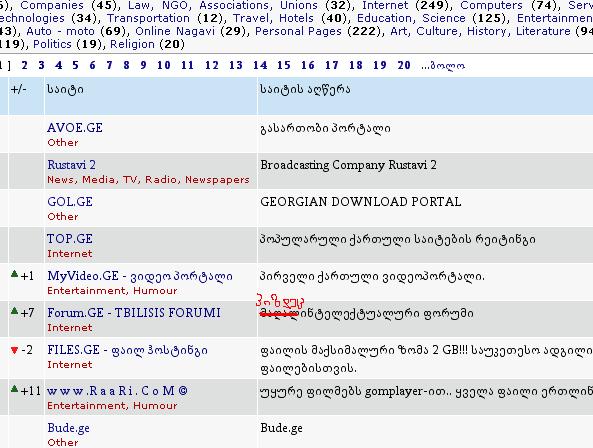Open the Online Nagavi category link

click(175, 31)
